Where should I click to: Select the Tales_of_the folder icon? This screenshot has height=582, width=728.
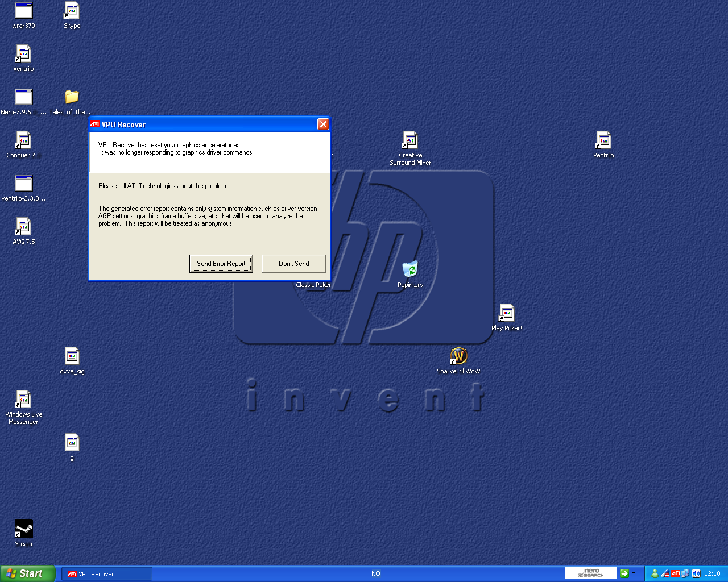72,98
